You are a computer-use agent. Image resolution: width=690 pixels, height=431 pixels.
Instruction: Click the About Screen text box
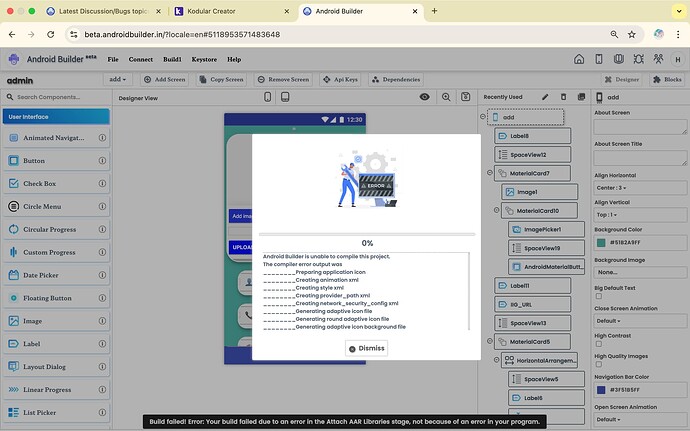[x=640, y=127]
